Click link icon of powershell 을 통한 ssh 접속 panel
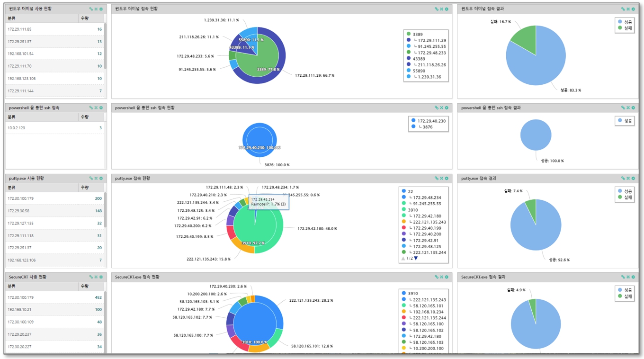This screenshot has width=644, height=359. pos(91,108)
